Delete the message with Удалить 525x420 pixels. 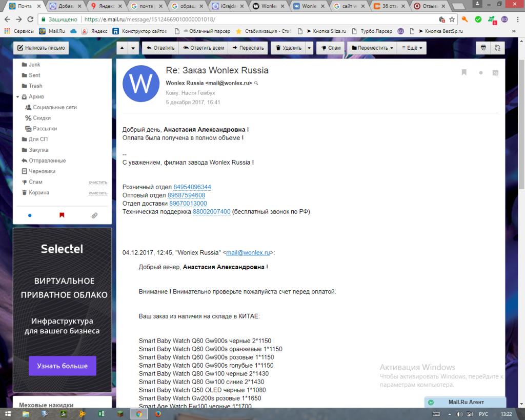288,48
